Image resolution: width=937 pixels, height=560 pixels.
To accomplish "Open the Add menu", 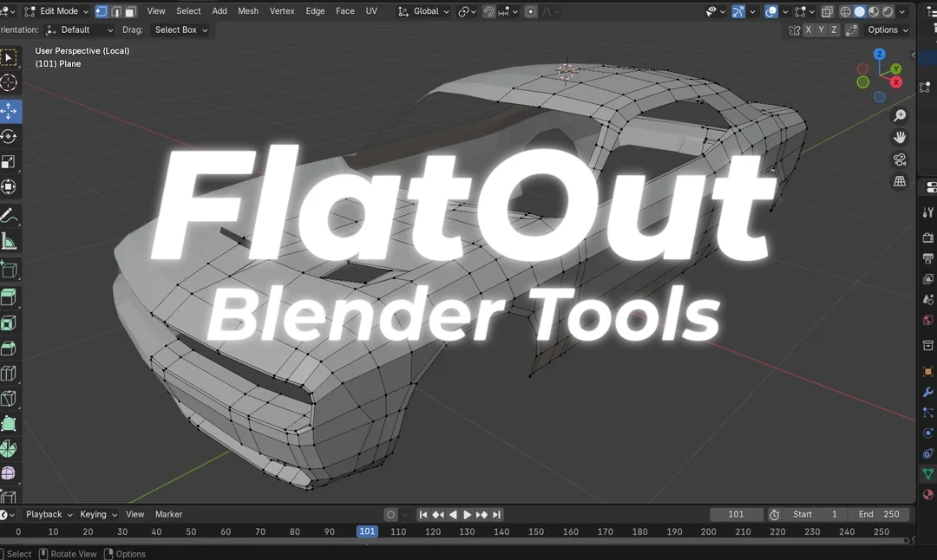I will point(220,11).
